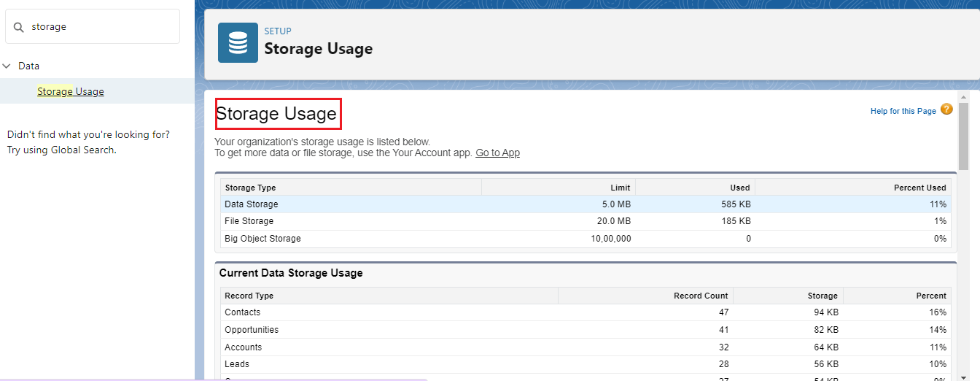Click the Record Count column header
980x381 pixels.
point(700,296)
